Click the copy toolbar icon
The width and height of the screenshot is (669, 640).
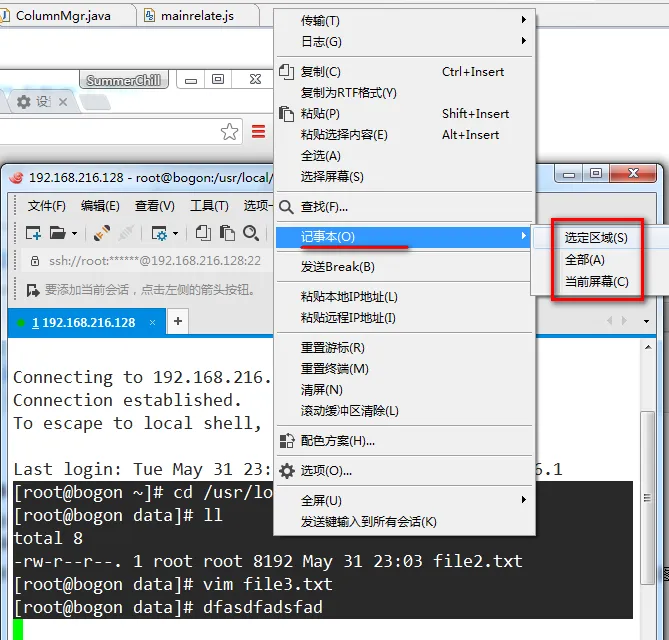203,233
